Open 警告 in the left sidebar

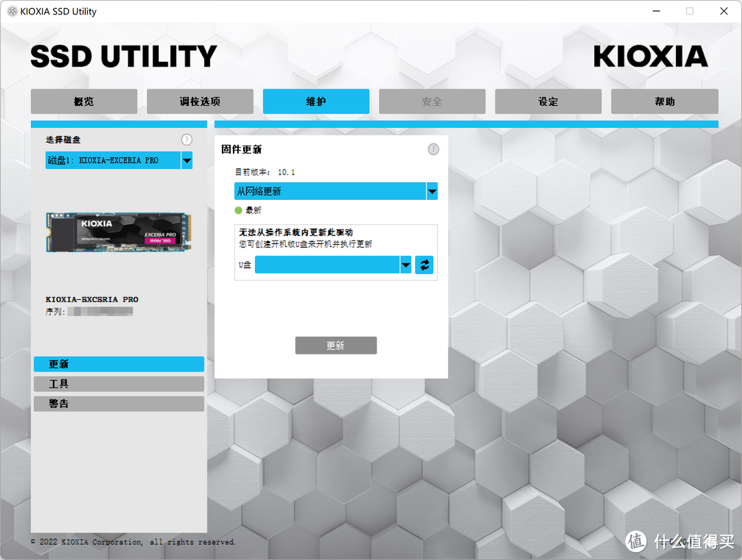pyautogui.click(x=119, y=404)
